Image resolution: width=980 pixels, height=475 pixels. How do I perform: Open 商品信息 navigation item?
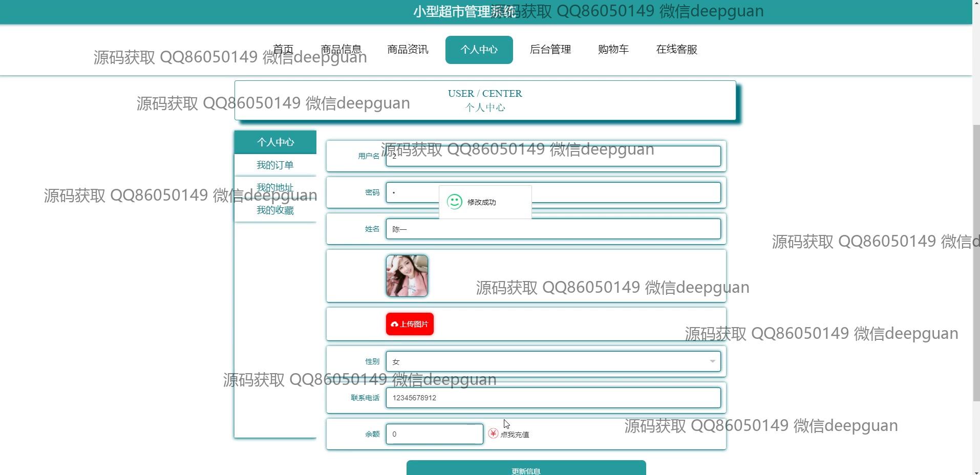click(341, 50)
